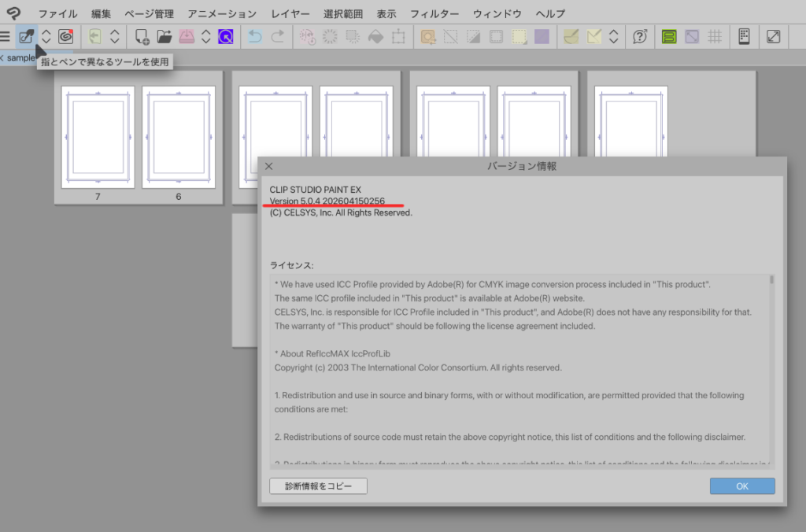Click the solid purple square icon

542,36
